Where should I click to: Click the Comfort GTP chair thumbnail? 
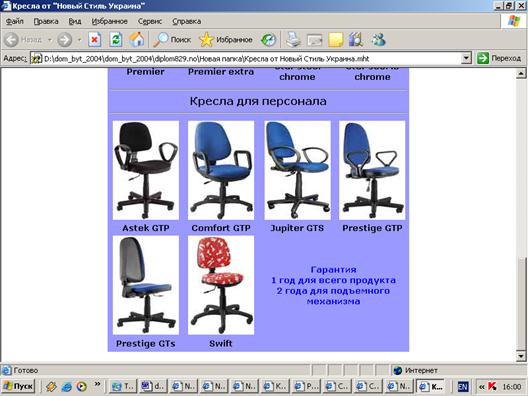221,170
